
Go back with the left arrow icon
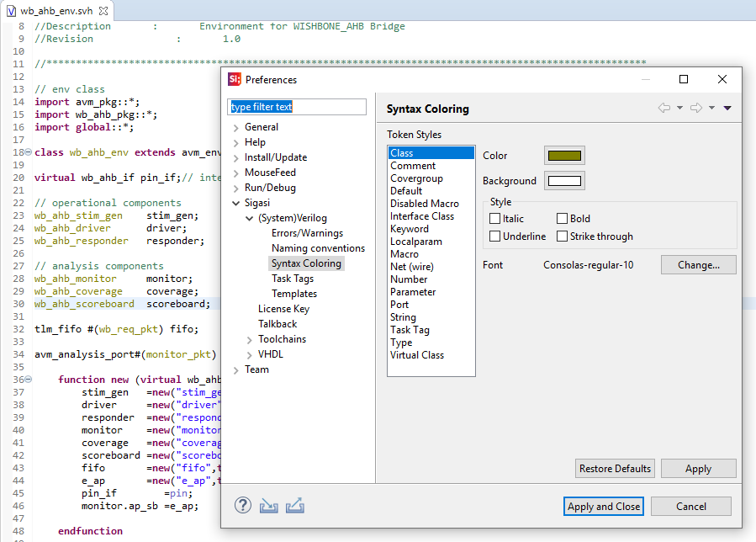tap(664, 108)
